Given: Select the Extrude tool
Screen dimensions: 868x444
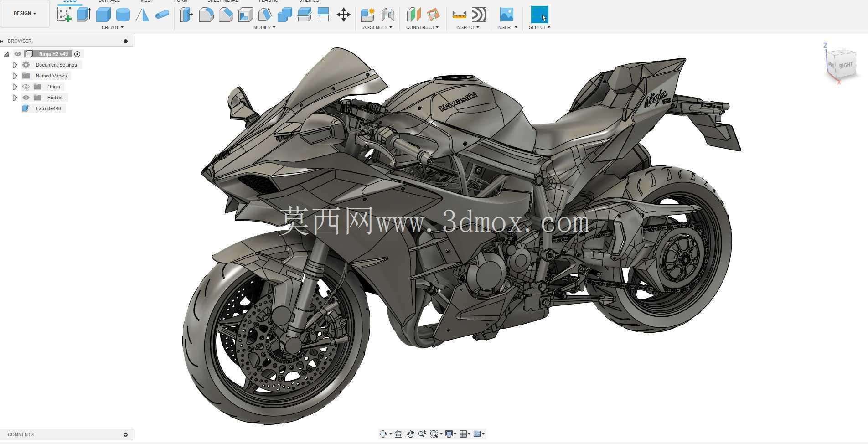Looking at the screenshot, I should pyautogui.click(x=83, y=15).
